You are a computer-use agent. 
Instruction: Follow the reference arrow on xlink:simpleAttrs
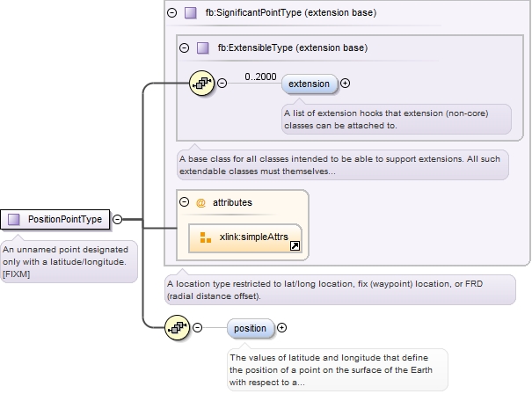pyautogui.click(x=295, y=247)
